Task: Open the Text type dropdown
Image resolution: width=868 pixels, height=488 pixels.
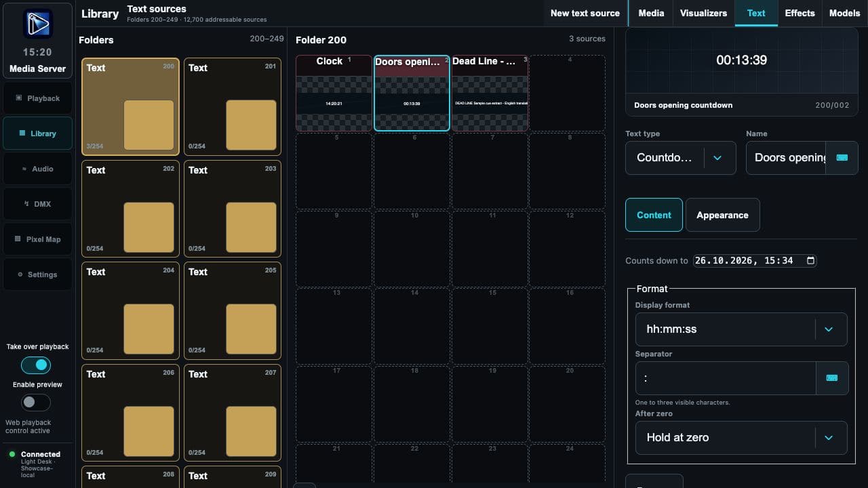Action: 680,158
